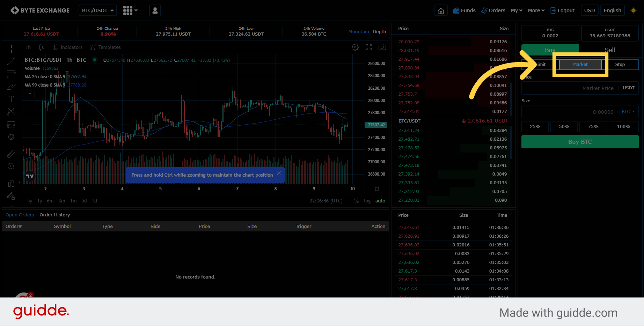
Task: Open chart axis settings gear
Action: [x=377, y=189]
